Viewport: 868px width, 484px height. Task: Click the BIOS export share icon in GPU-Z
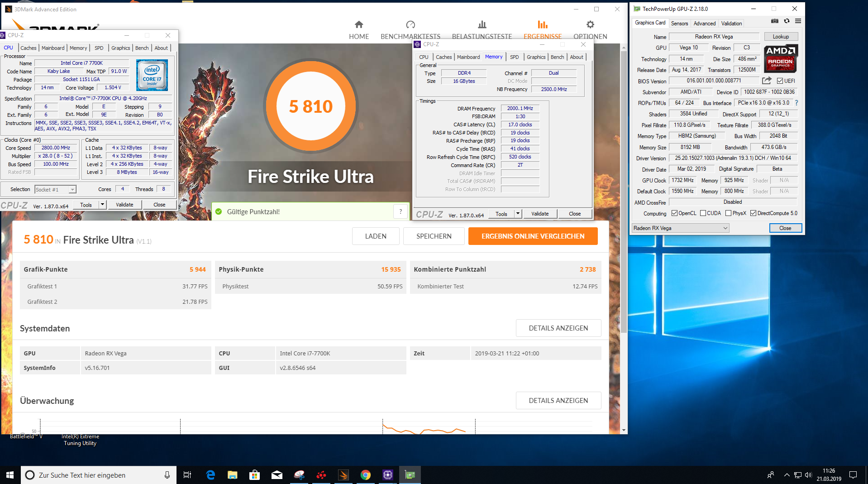767,81
